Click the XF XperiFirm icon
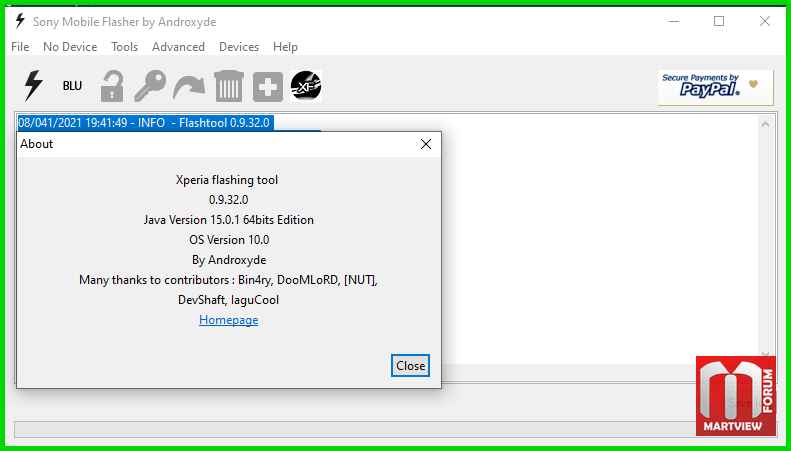 [x=306, y=86]
